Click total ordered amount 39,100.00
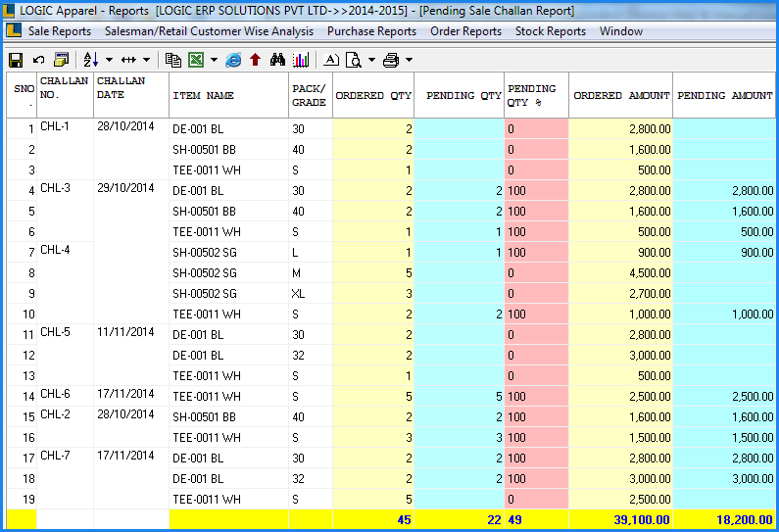Image resolution: width=779 pixels, height=532 pixels. pos(621,519)
